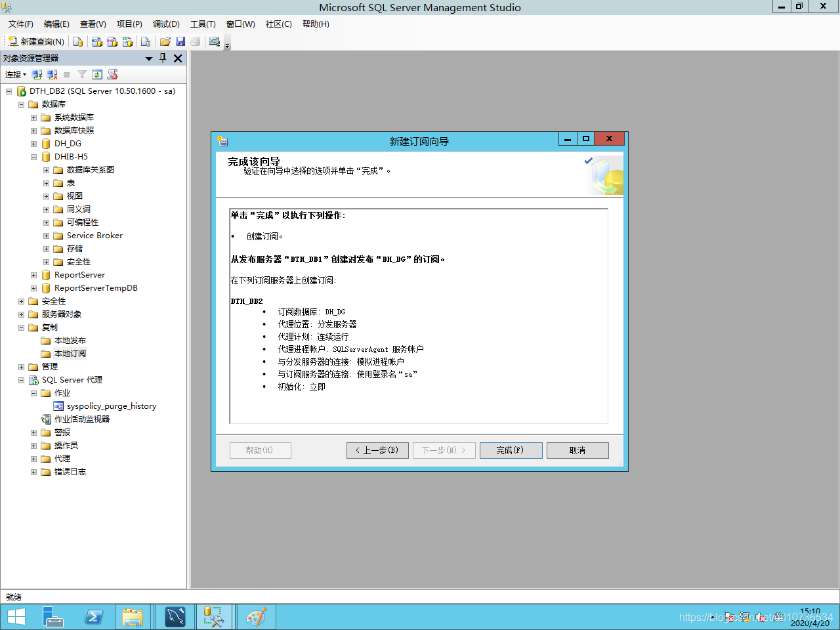Collapse the 数据库 folder node
This screenshot has height=630, width=840.
(21, 104)
